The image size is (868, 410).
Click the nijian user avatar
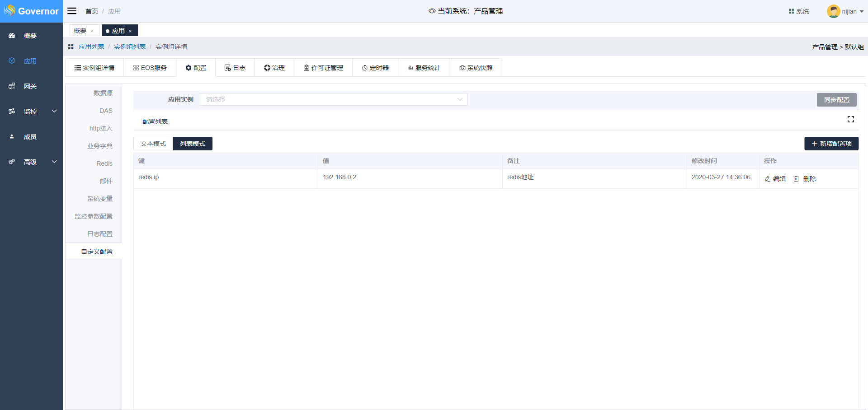click(x=833, y=11)
